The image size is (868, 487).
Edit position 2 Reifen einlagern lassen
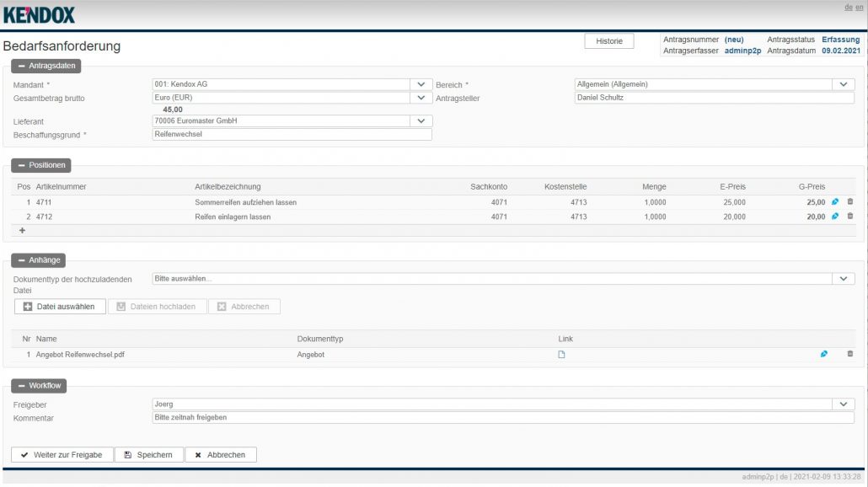(x=835, y=217)
